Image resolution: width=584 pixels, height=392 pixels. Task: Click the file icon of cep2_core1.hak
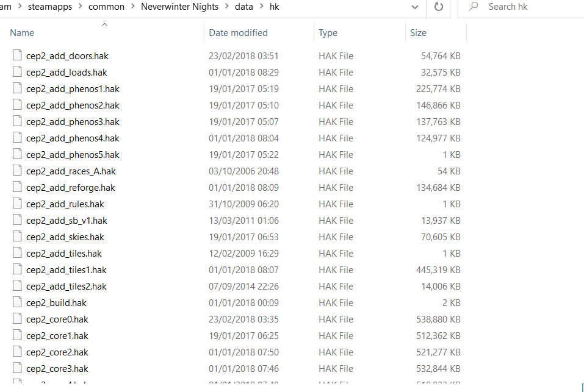click(17, 335)
